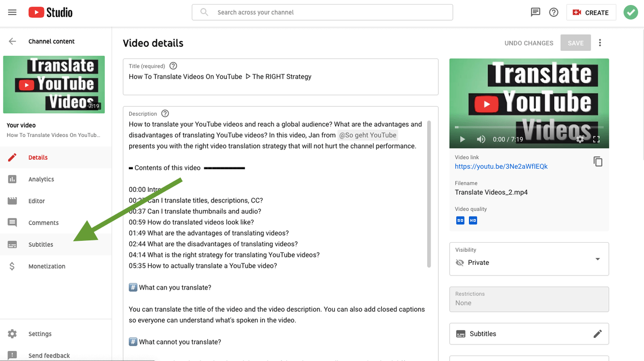The height and width of the screenshot is (361, 644).
Task: Click the green channel avatar
Action: pos(631,13)
